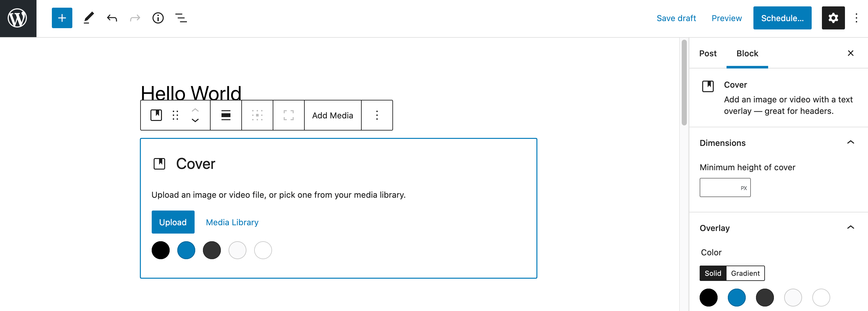Collapse the Overlay panel
This screenshot has height=311, width=868.
click(x=850, y=228)
